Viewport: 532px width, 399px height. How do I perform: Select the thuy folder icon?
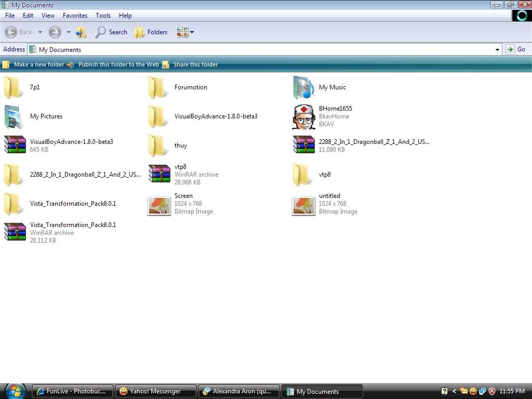pyautogui.click(x=158, y=146)
